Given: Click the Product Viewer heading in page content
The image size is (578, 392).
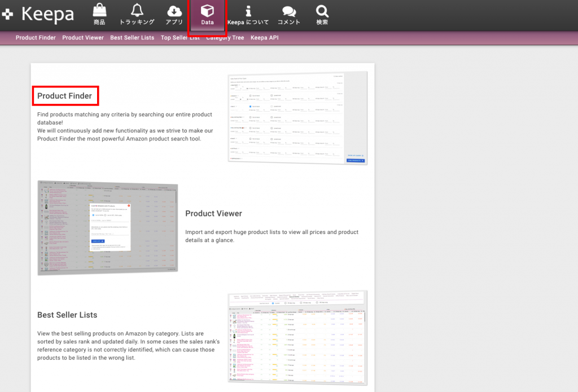Looking at the screenshot, I should (x=213, y=213).
